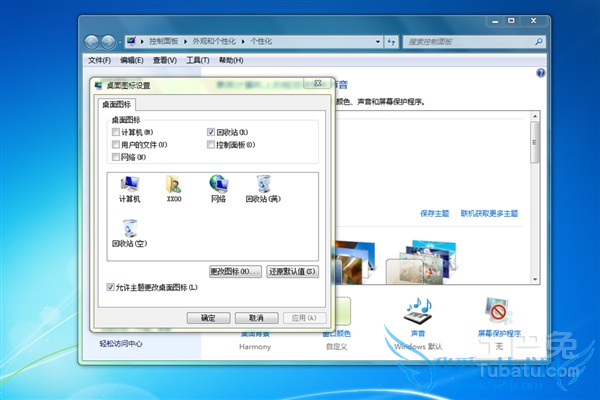Click the refresh button beside address bar

point(391,42)
